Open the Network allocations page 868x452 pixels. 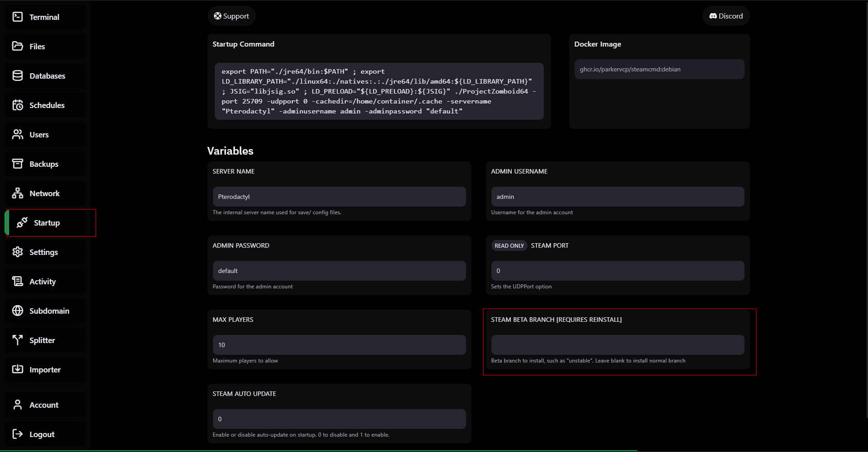(44, 193)
